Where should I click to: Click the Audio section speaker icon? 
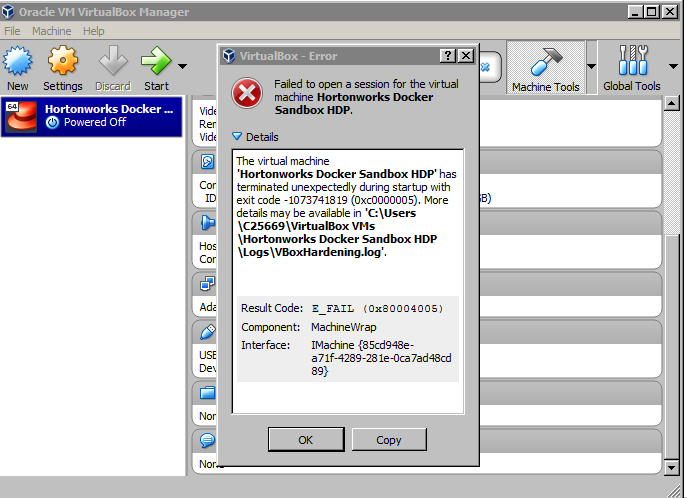[x=208, y=223]
